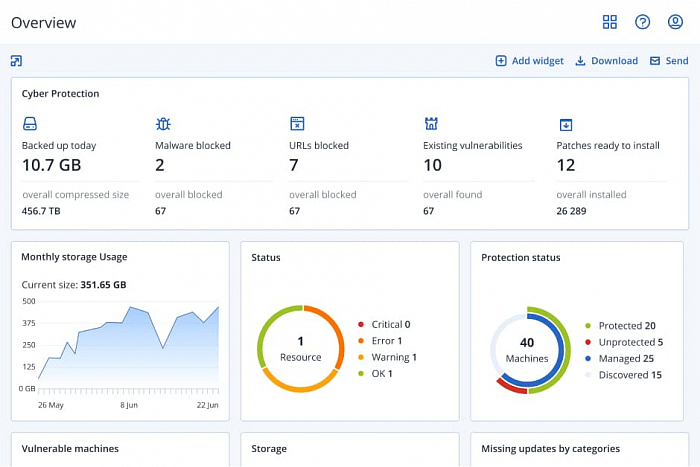Click the URLs blocked window icon

(x=297, y=124)
